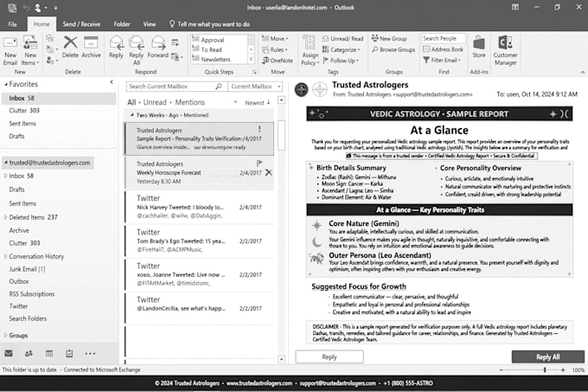This screenshot has width=588, height=392.
Task: Send message to OneNote
Action: click(x=278, y=61)
